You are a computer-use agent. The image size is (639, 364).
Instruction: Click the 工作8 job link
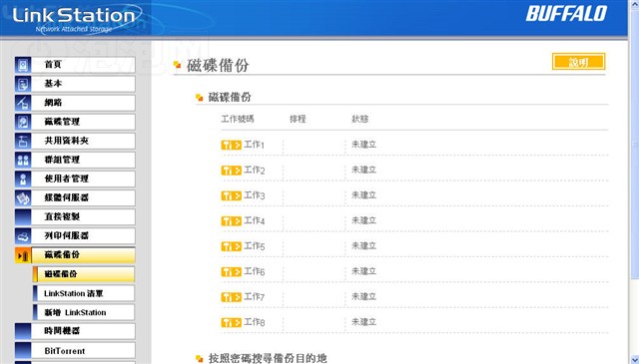pyautogui.click(x=255, y=322)
